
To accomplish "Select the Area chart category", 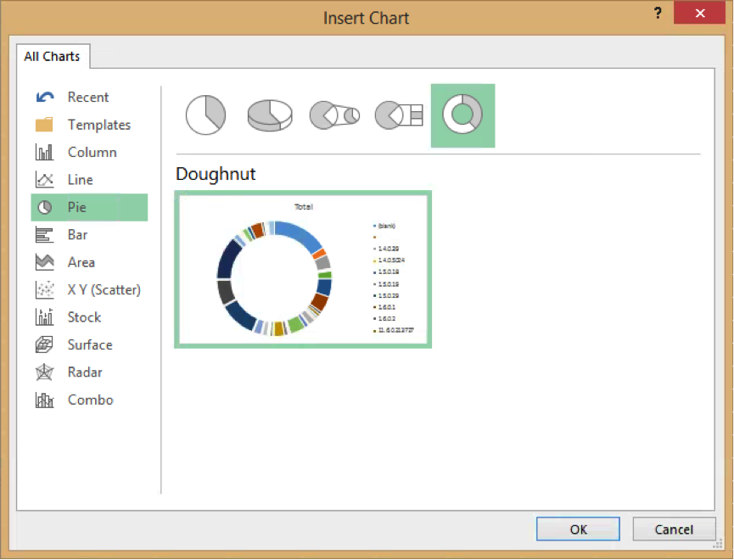I will click(x=81, y=262).
